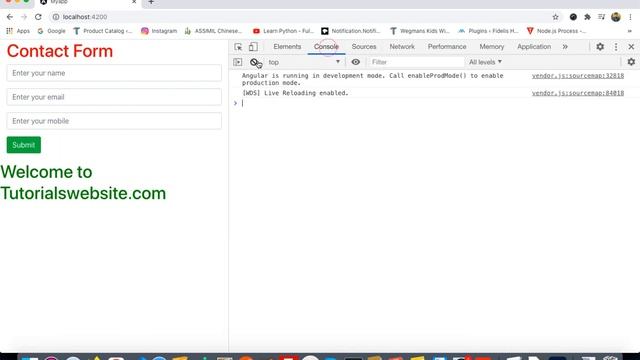The width and height of the screenshot is (640, 360).
Task: Clear the console output
Action: coord(255,62)
